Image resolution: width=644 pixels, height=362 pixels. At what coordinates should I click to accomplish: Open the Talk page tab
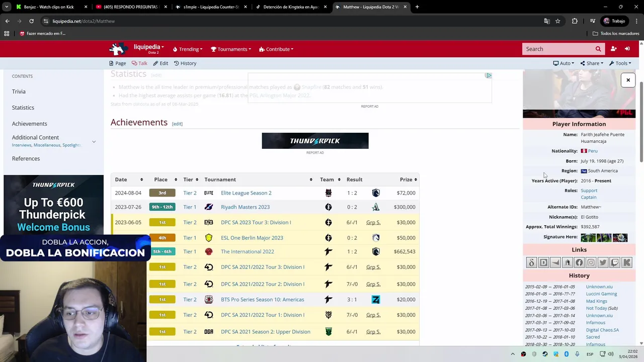[x=139, y=63]
